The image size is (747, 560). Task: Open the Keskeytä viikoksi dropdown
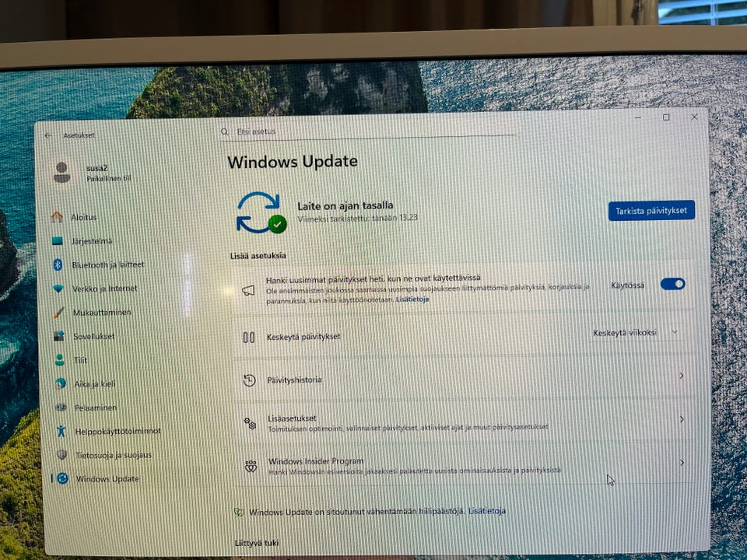coord(636,332)
